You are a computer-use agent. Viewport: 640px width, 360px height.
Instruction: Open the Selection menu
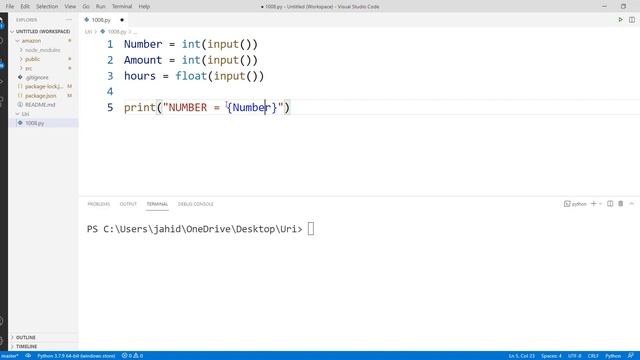click(x=47, y=7)
